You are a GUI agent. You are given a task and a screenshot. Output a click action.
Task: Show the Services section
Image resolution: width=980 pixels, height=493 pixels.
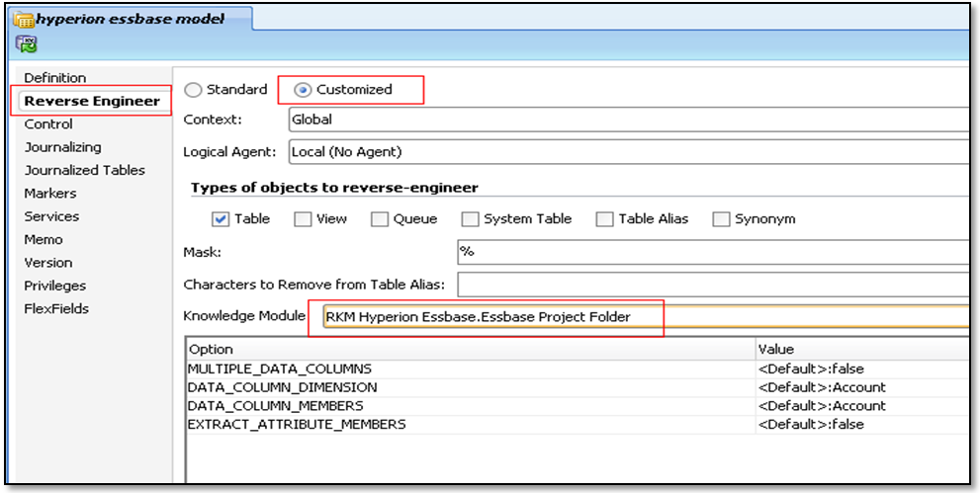click(51, 216)
